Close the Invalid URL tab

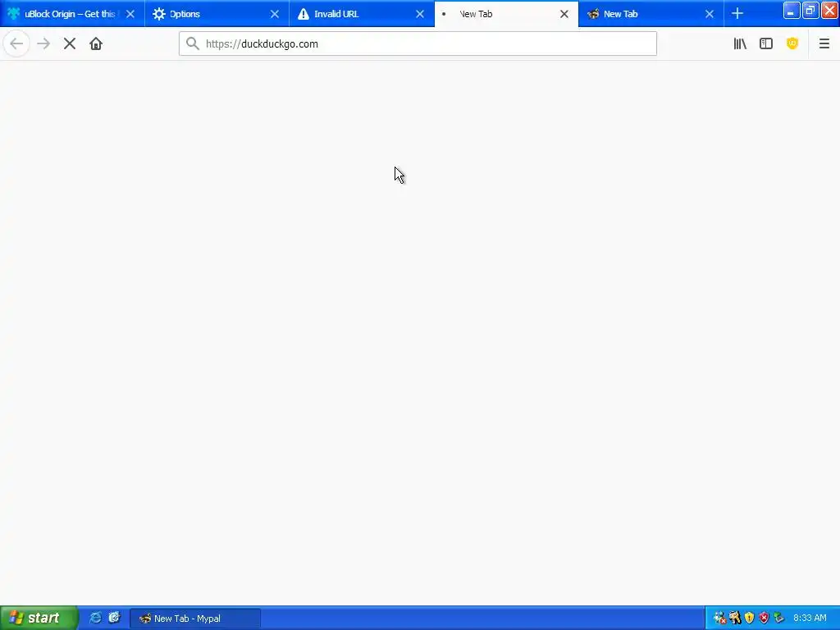point(419,14)
